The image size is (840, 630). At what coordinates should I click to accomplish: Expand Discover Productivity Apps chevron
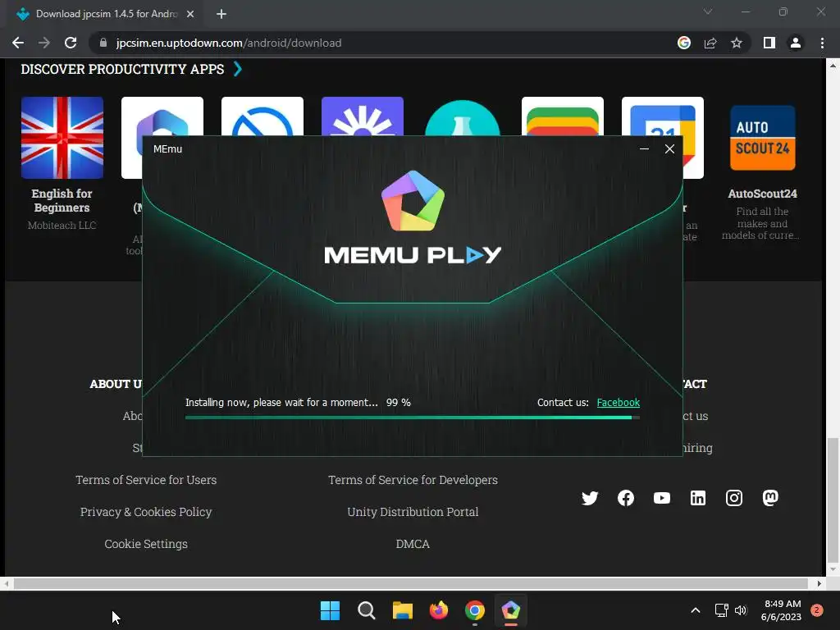coord(238,69)
